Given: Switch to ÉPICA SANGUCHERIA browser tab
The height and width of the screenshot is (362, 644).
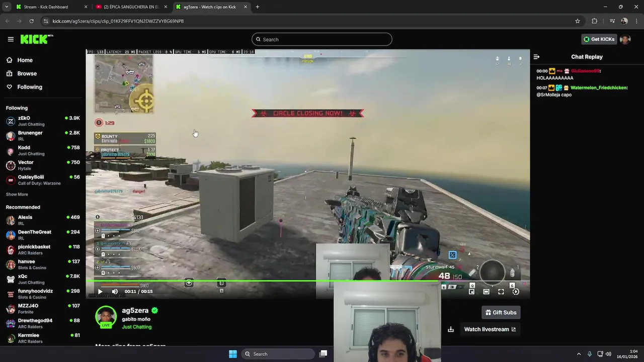Looking at the screenshot, I should [x=131, y=7].
